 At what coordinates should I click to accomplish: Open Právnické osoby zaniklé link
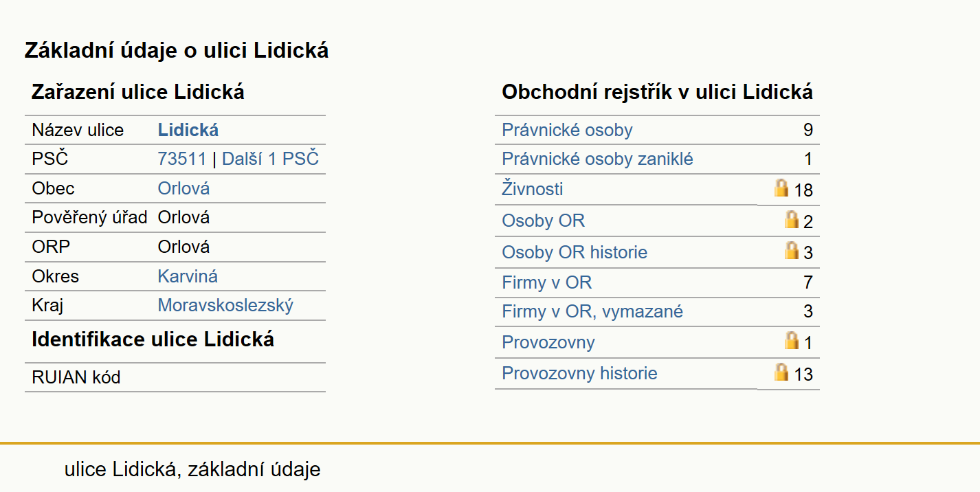click(597, 159)
